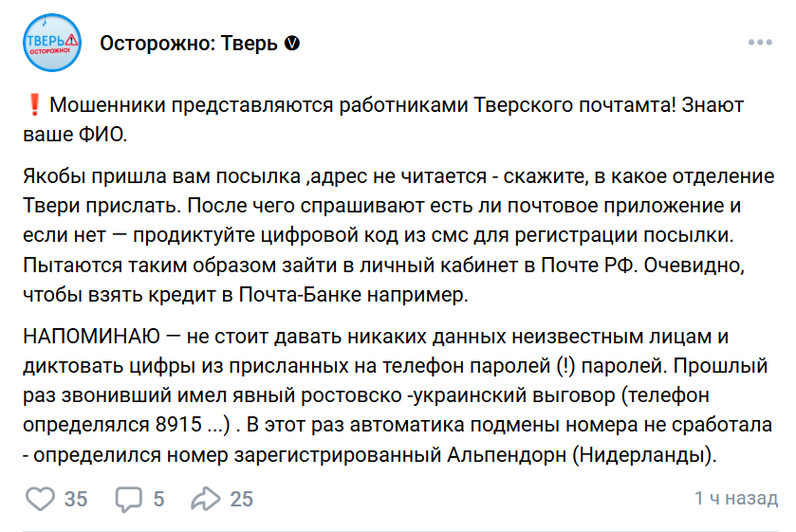Click the share count 25
The height and width of the screenshot is (532, 796).
[242, 499]
